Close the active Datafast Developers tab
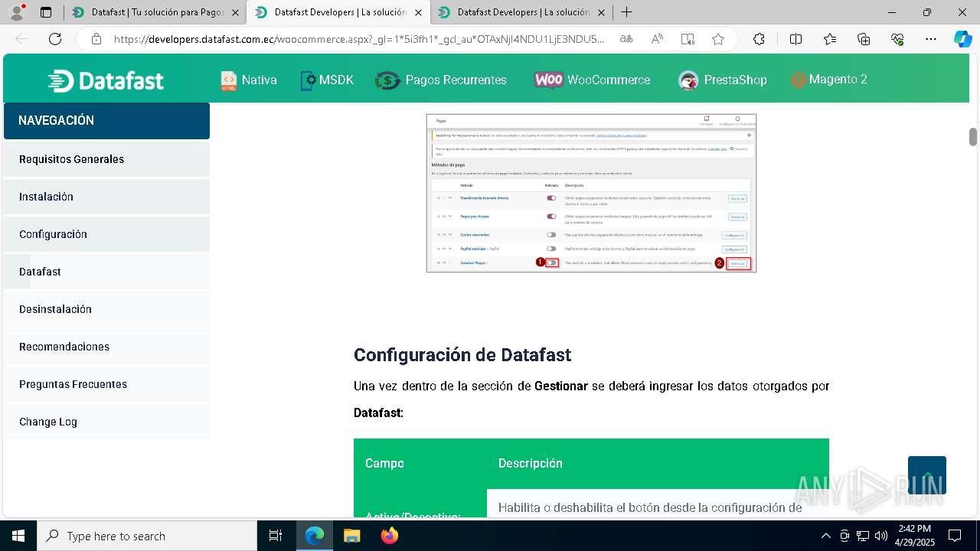 pos(418,12)
